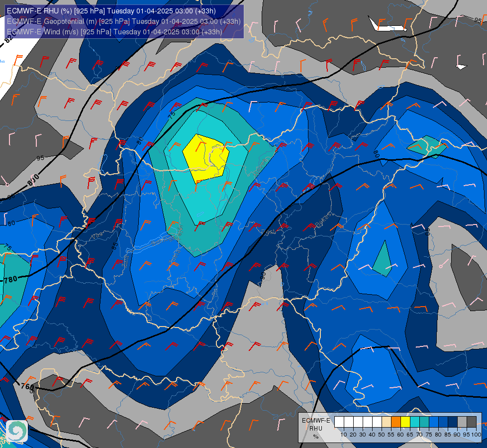This screenshot has width=487, height=448.
Task: Select the ECMWF-E Wind (m/s) layer title line
Action: tap(114, 32)
